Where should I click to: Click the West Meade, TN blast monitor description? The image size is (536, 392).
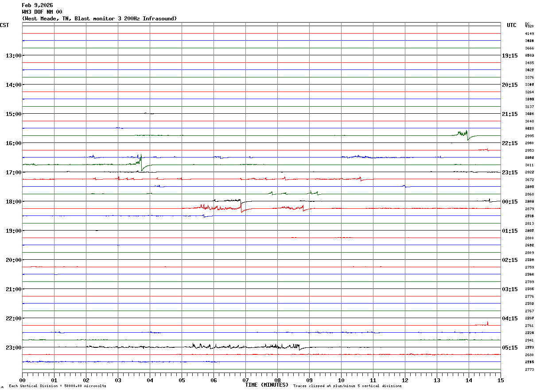coord(100,19)
